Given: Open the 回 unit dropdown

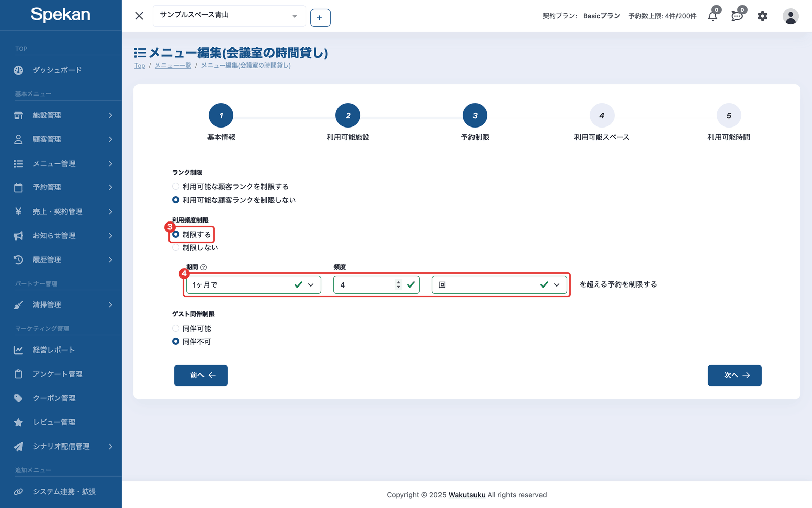Looking at the screenshot, I should pyautogui.click(x=499, y=285).
